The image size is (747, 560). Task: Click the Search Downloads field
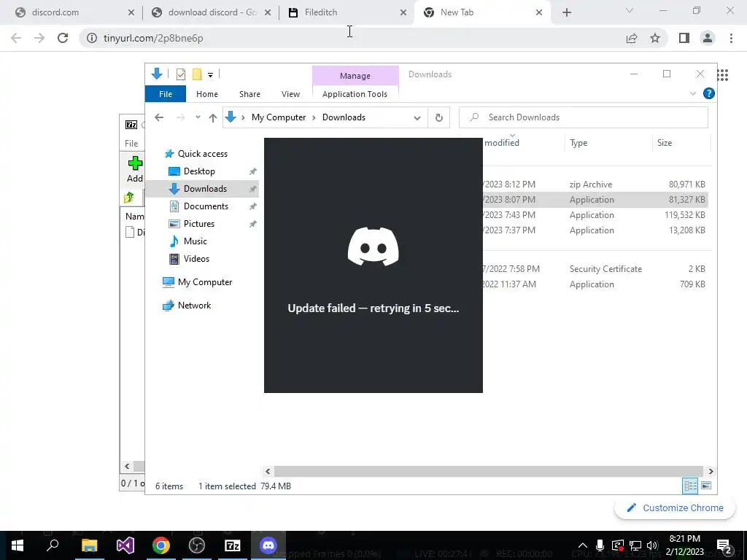pos(584,117)
